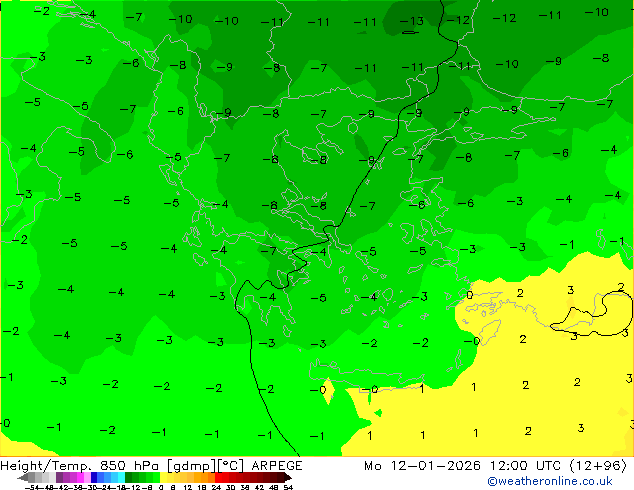
Task: Select the cyan swatch in the legend
Action: [122, 478]
